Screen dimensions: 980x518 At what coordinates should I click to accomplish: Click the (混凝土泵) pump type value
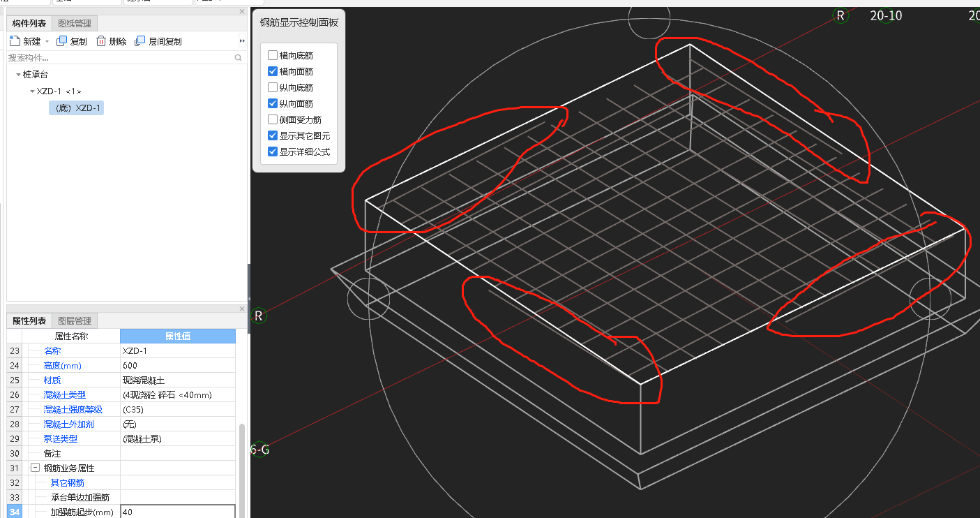tap(178, 438)
